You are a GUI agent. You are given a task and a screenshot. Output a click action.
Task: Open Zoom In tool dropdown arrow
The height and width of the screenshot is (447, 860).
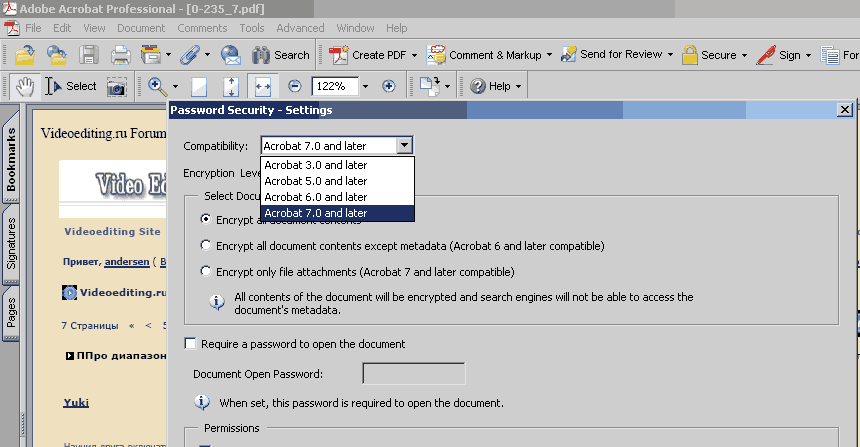[x=176, y=86]
